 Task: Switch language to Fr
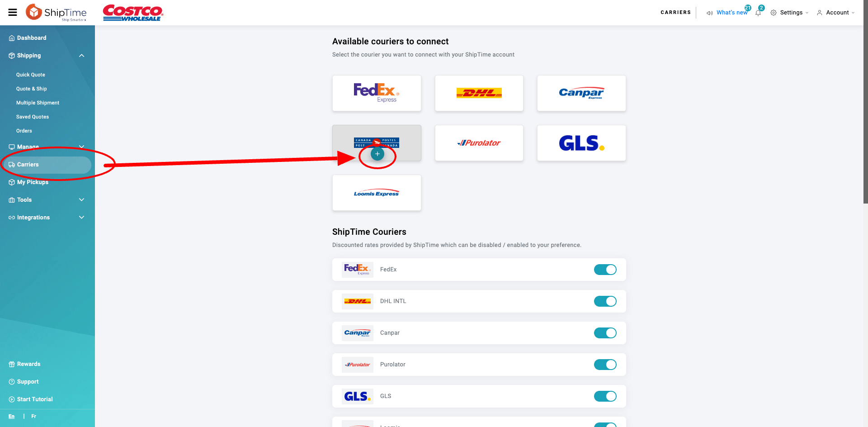click(33, 416)
